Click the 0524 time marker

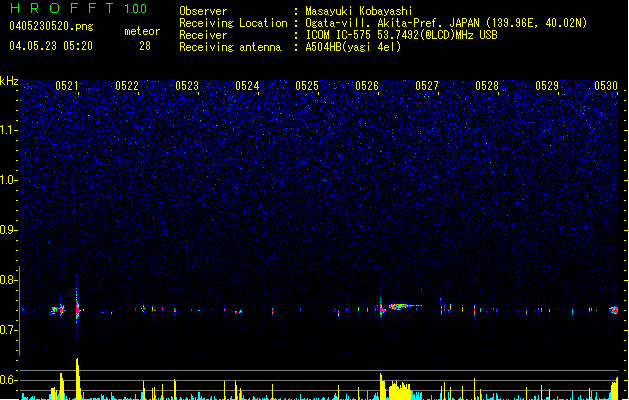[x=247, y=86]
